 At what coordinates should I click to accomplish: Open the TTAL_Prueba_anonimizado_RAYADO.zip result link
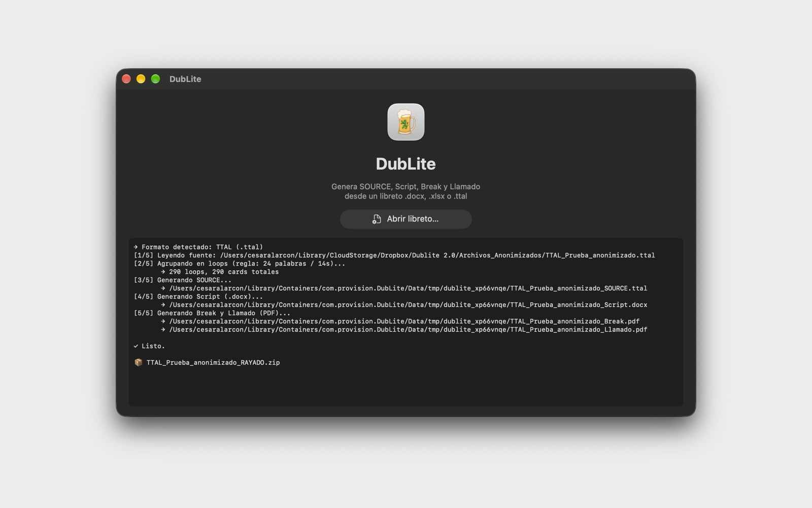(213, 363)
